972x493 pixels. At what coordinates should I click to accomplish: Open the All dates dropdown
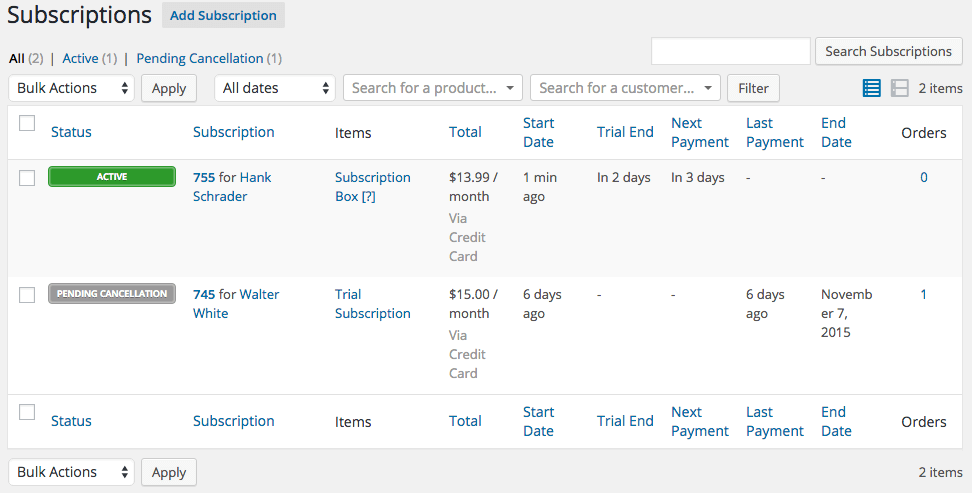pyautogui.click(x=275, y=88)
